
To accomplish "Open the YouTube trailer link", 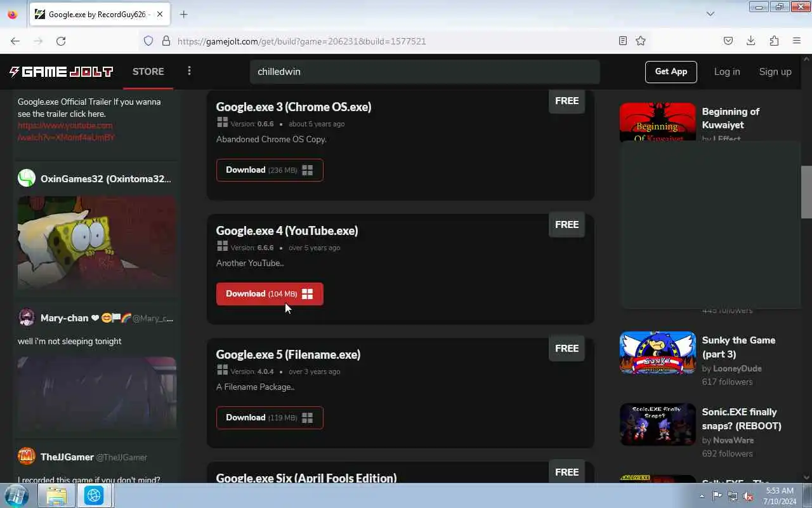I will [66, 131].
